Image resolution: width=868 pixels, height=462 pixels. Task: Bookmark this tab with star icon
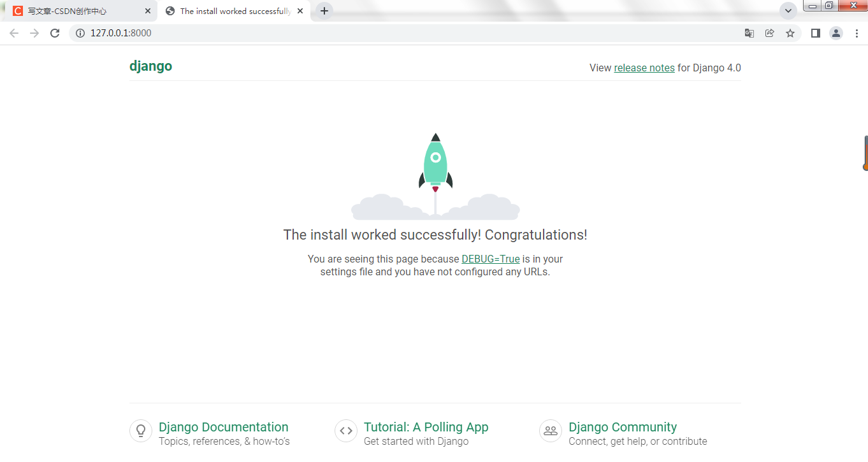(x=790, y=33)
